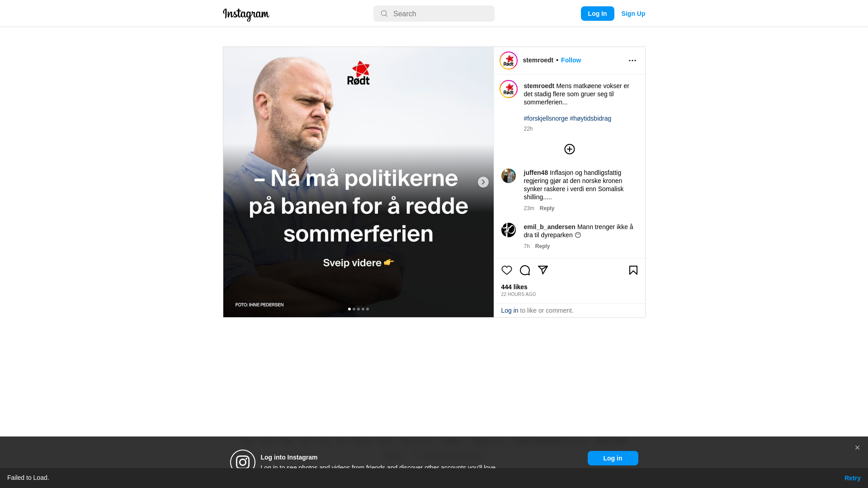Viewport: 868px width, 488px height.
Task: Retry loading from the Failed to Load bar
Action: [x=852, y=478]
